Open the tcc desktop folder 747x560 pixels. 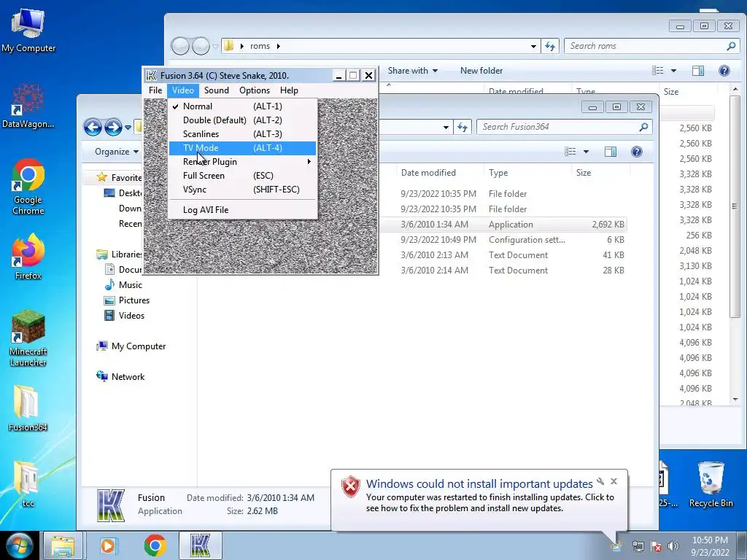pyautogui.click(x=28, y=484)
